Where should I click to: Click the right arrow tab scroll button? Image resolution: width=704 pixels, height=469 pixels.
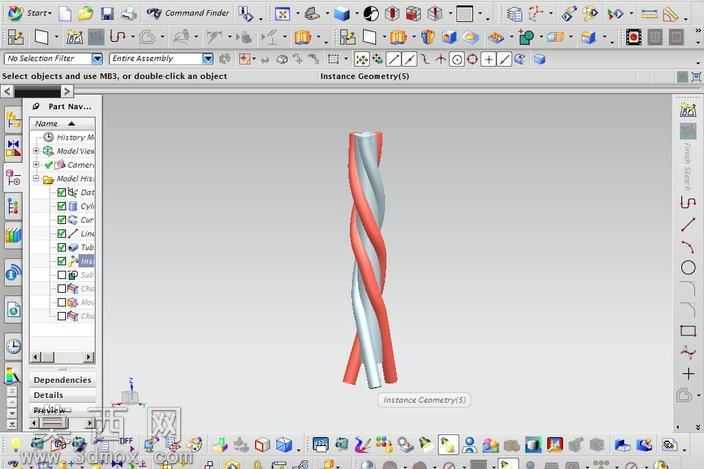click(67, 92)
